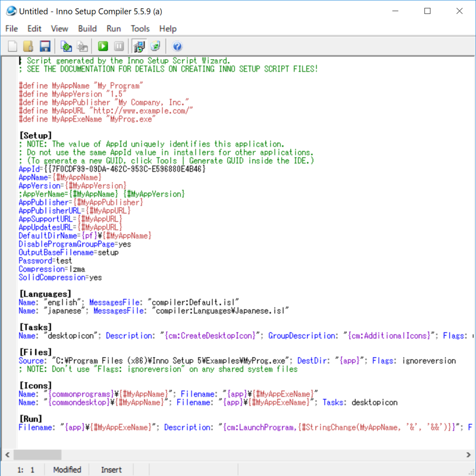
Task: Click the #define MyAppURL line
Action: pyautogui.click(x=106, y=111)
